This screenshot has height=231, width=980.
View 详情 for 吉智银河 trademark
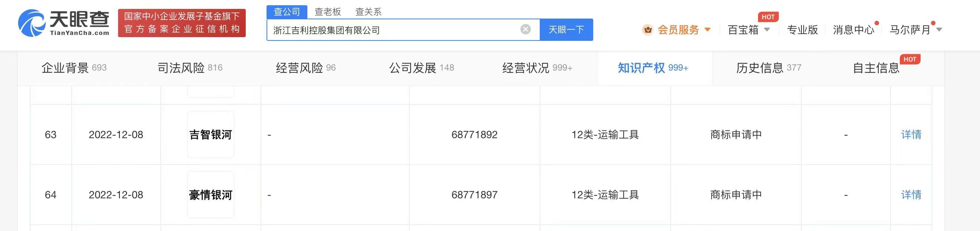pyautogui.click(x=911, y=134)
